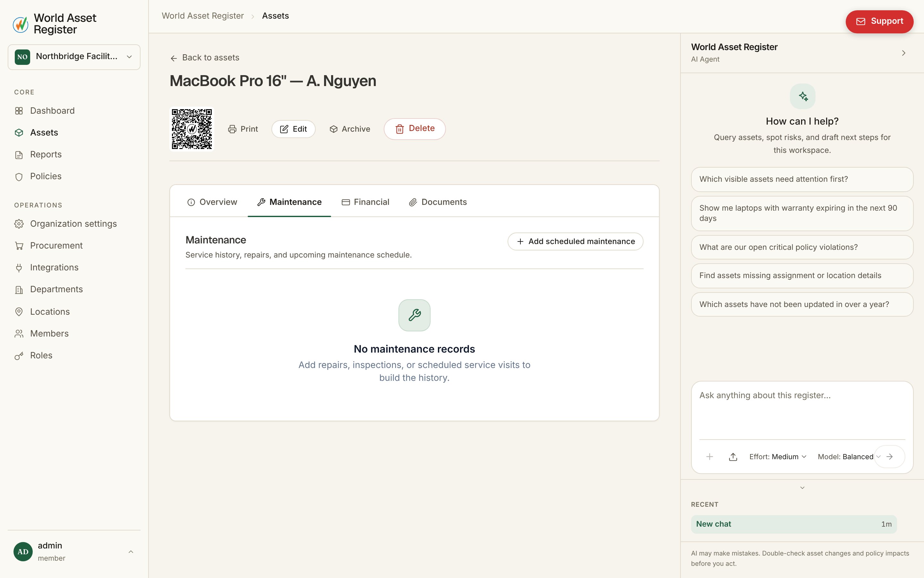Open the Financial tab

[x=365, y=202]
